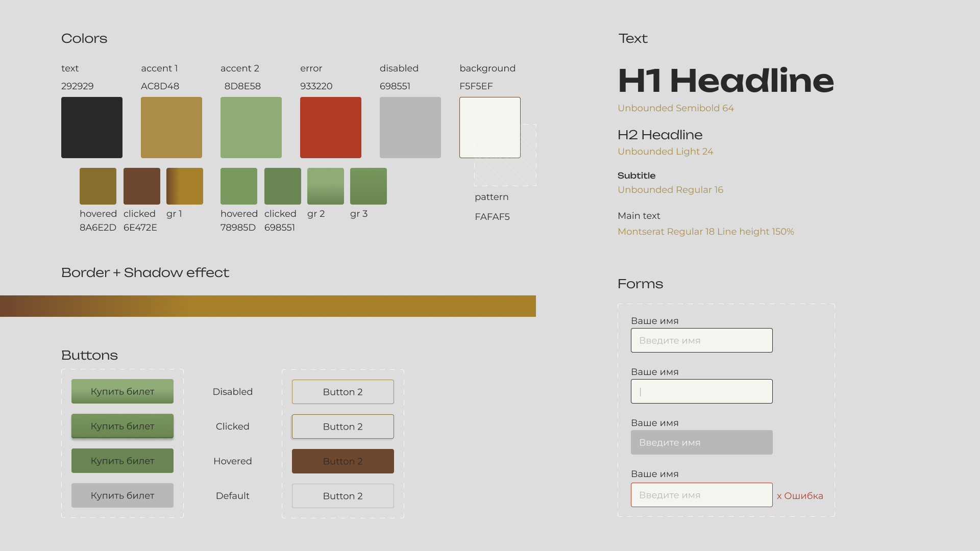Click the gr 2 gradient swatch
This screenshot has width=980, height=551.
(x=325, y=186)
